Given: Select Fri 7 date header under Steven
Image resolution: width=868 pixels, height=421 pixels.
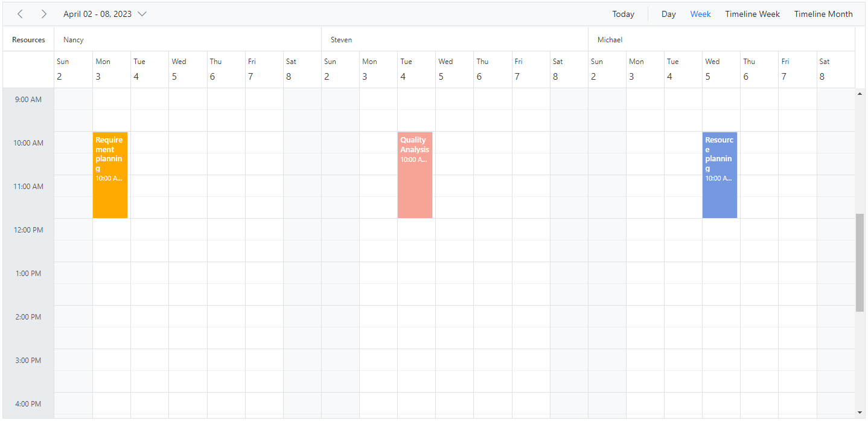Looking at the screenshot, I should click(x=531, y=69).
